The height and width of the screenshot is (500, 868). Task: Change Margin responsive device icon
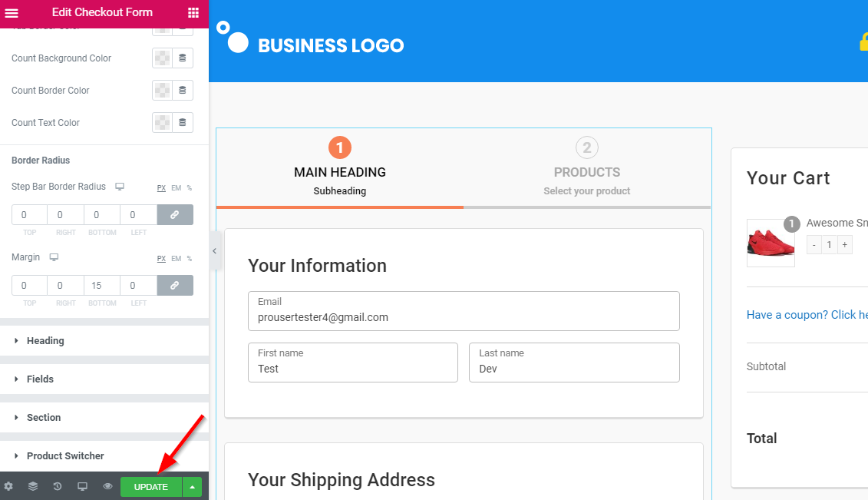pyautogui.click(x=54, y=257)
